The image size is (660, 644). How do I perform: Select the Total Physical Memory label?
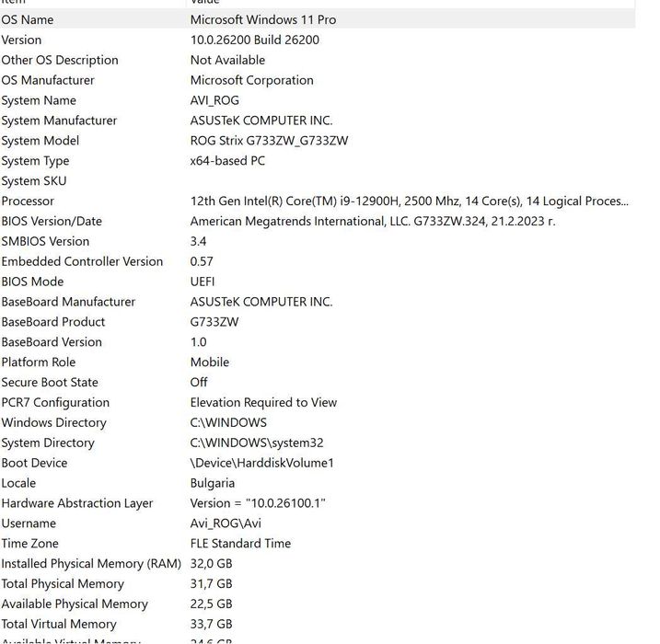(x=63, y=584)
